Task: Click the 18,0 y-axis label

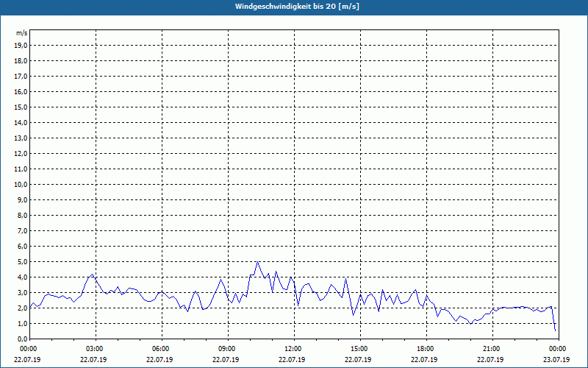Action: pos(21,61)
